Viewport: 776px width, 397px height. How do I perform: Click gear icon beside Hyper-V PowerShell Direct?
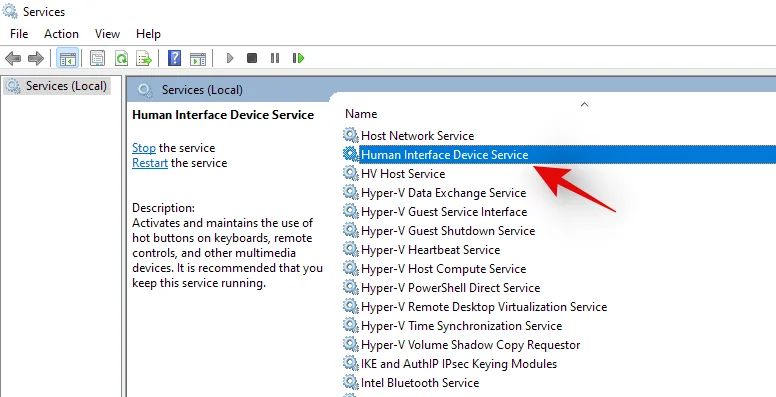click(350, 287)
